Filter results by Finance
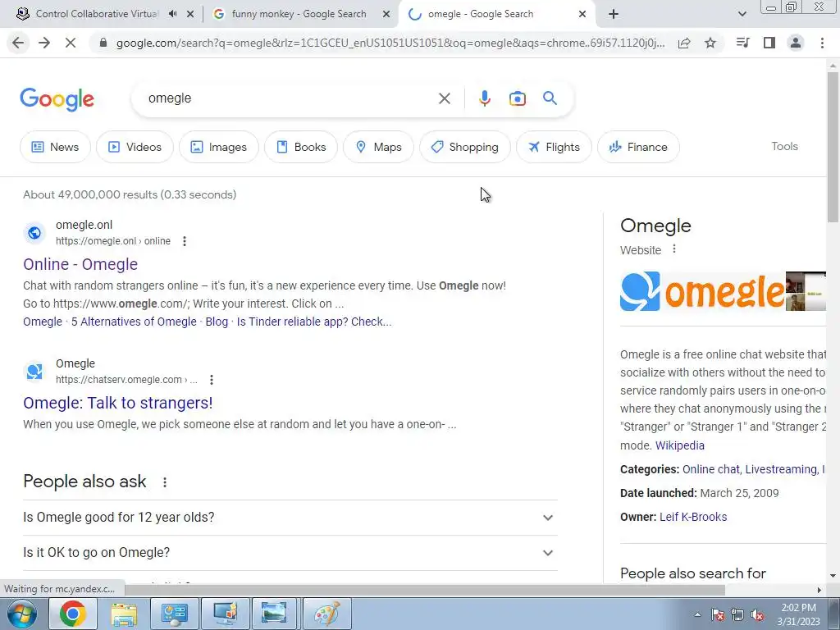The width and height of the screenshot is (840, 630). 638,147
